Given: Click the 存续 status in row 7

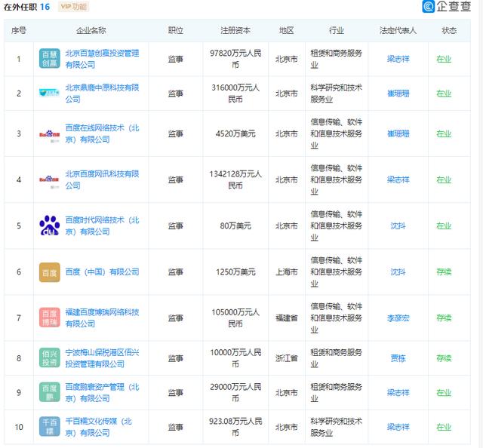Looking at the screenshot, I should (444, 318).
